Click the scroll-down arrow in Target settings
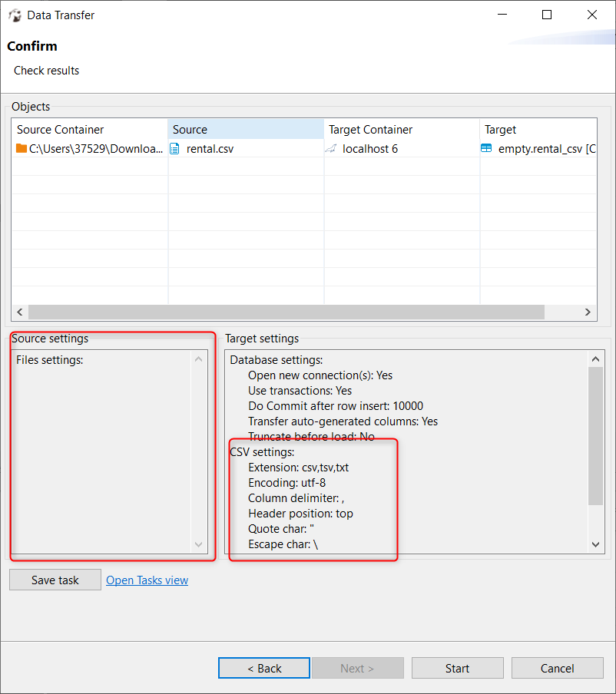The height and width of the screenshot is (694, 616). [x=595, y=544]
